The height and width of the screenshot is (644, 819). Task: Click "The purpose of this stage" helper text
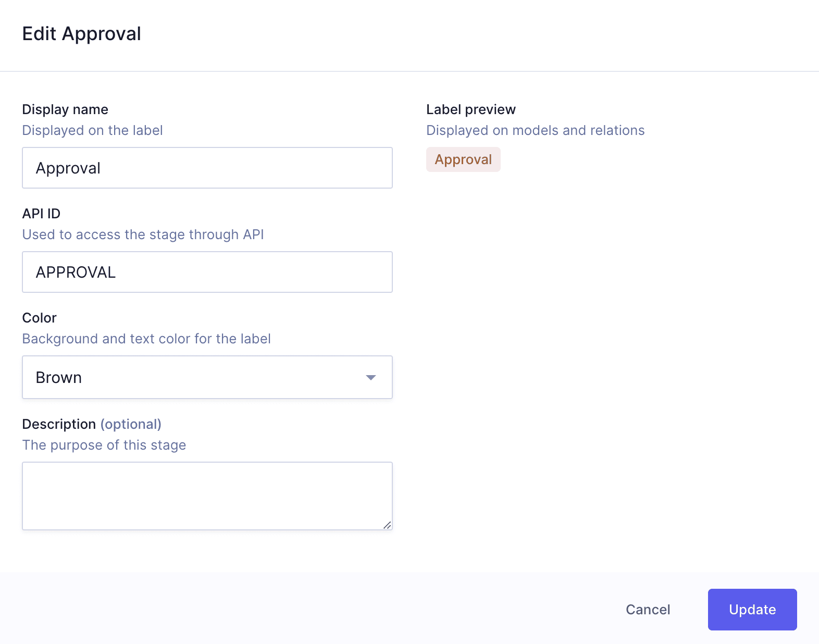pos(104,445)
